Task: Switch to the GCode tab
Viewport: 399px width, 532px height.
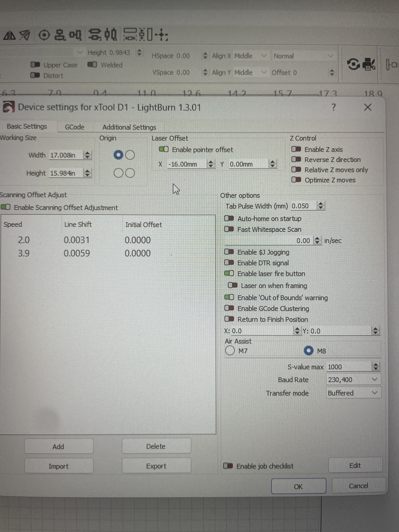Action: pos(74,127)
